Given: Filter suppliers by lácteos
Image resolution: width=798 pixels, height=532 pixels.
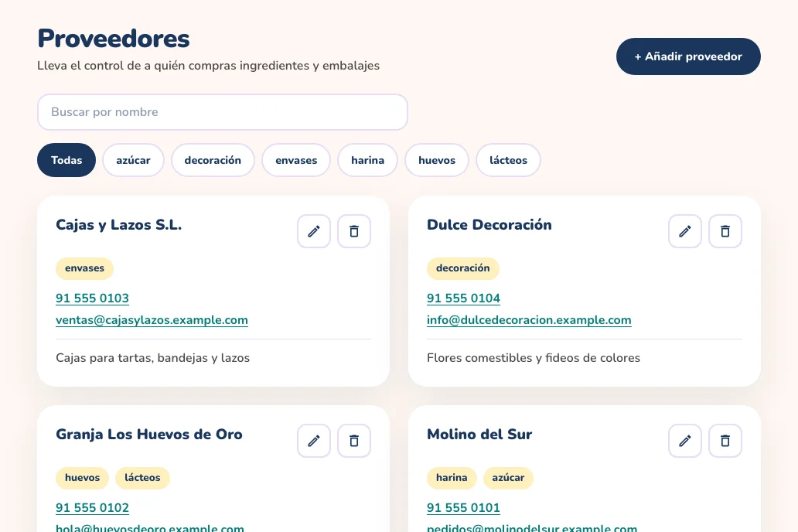Looking at the screenshot, I should (x=509, y=160).
